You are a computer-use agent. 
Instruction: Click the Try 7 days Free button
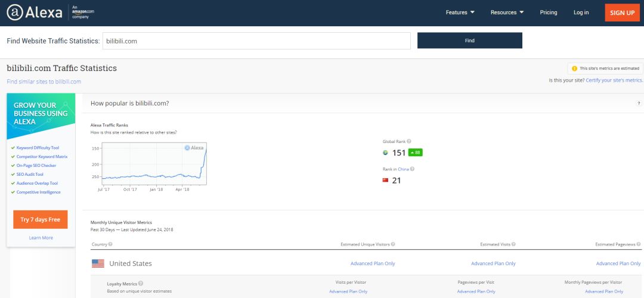coord(41,219)
